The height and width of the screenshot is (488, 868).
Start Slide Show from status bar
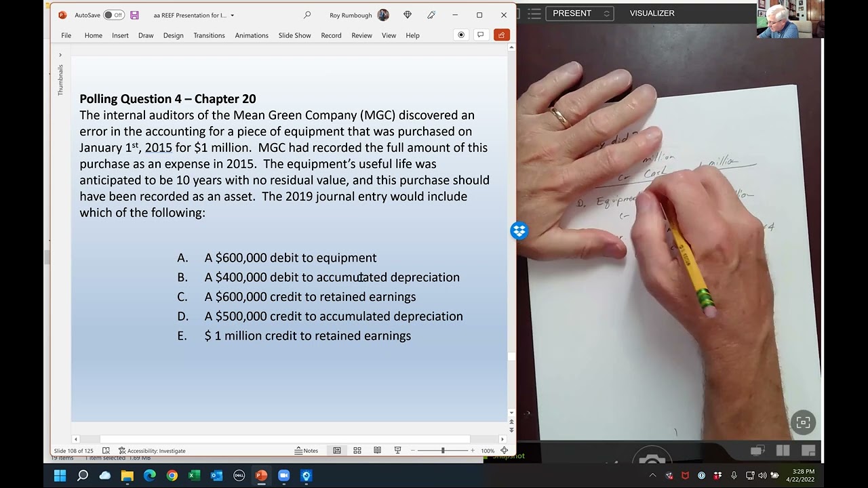click(x=398, y=451)
